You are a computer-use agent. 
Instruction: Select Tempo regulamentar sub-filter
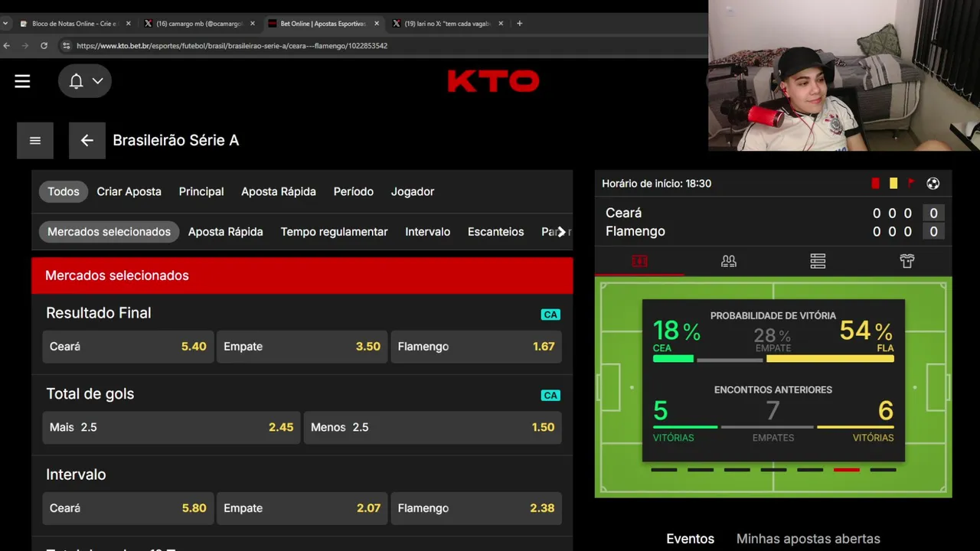click(x=334, y=232)
